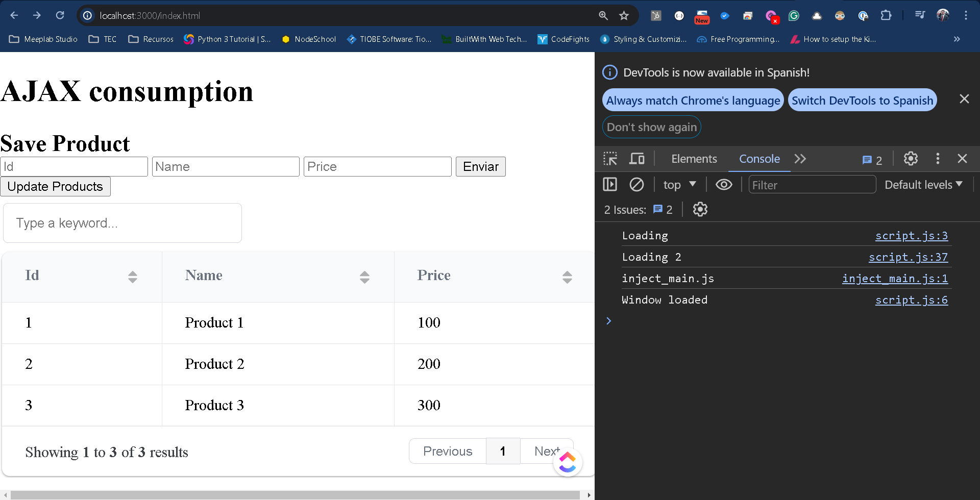Toggle the device toolbar icon

coord(636,159)
